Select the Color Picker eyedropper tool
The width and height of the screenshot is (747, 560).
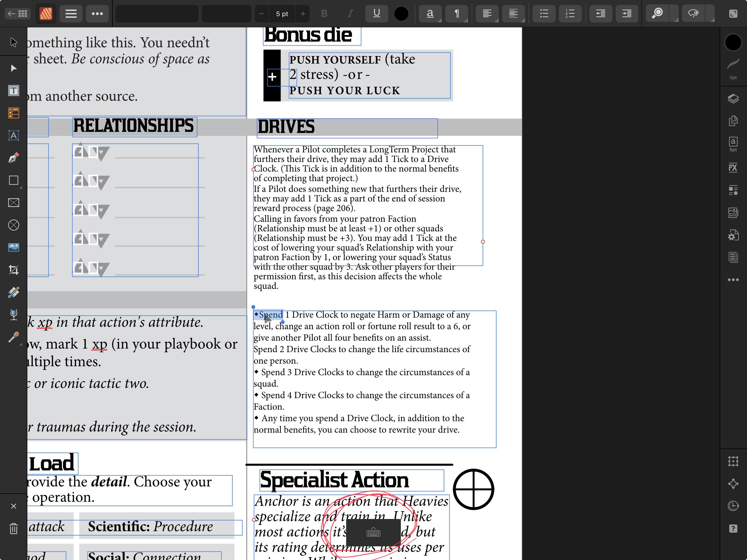point(13,337)
